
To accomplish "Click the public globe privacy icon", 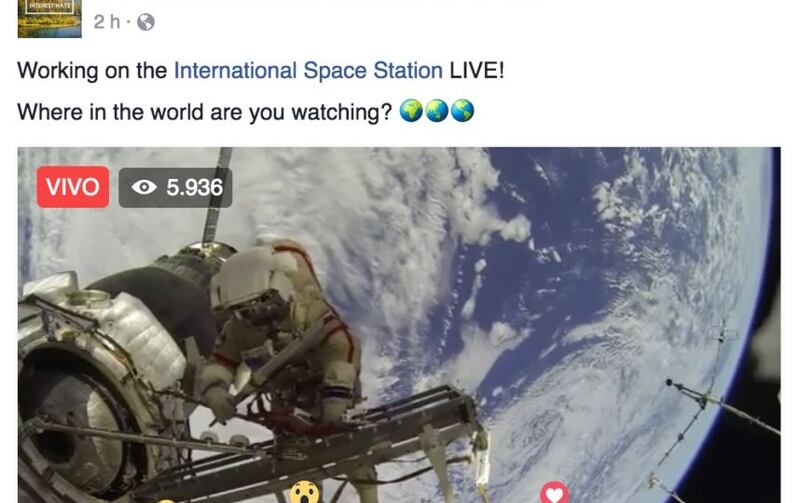I will point(145,22).
